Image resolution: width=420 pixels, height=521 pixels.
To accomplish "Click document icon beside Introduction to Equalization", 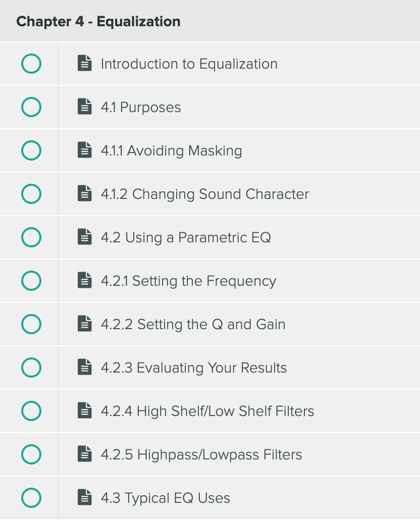I will [x=85, y=64].
